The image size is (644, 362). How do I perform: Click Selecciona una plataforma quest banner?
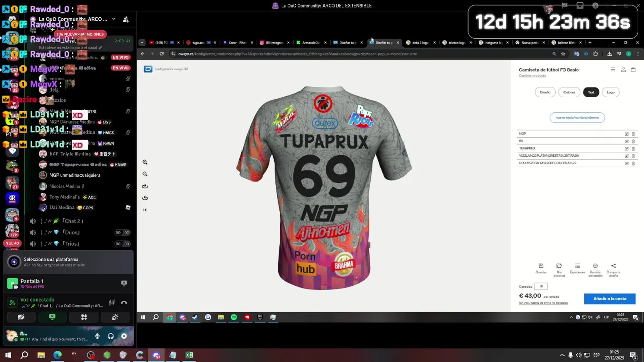(x=68, y=262)
